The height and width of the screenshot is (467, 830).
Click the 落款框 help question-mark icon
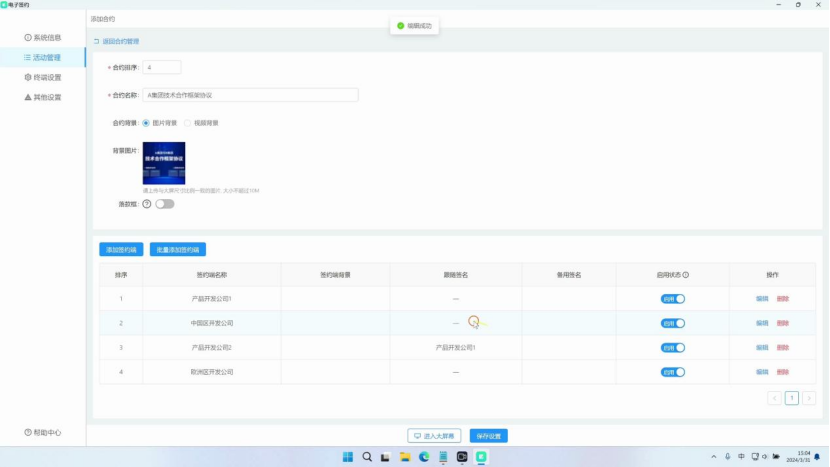tap(147, 204)
